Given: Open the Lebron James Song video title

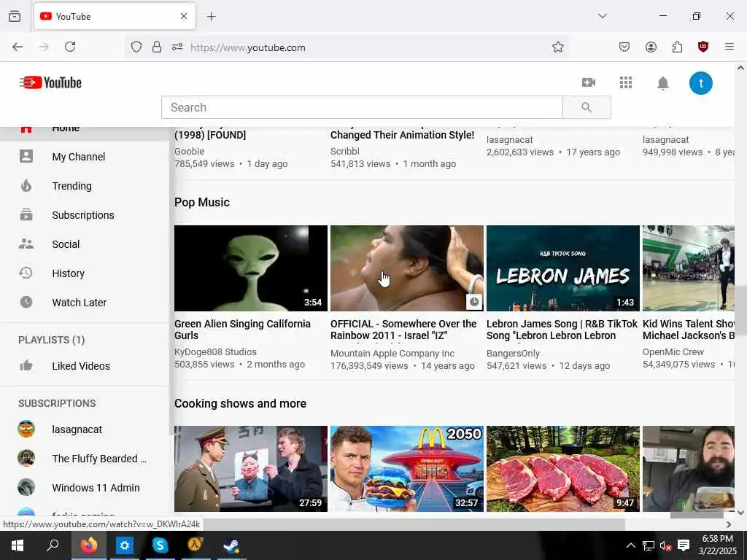Looking at the screenshot, I should coord(562,330).
